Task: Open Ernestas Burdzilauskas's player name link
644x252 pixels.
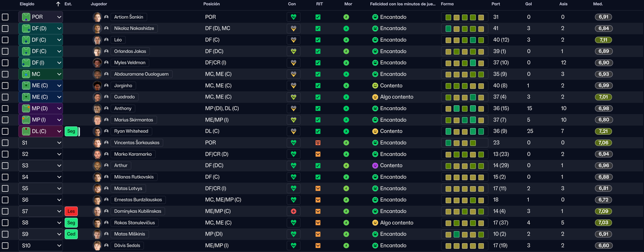Action: coord(138,200)
